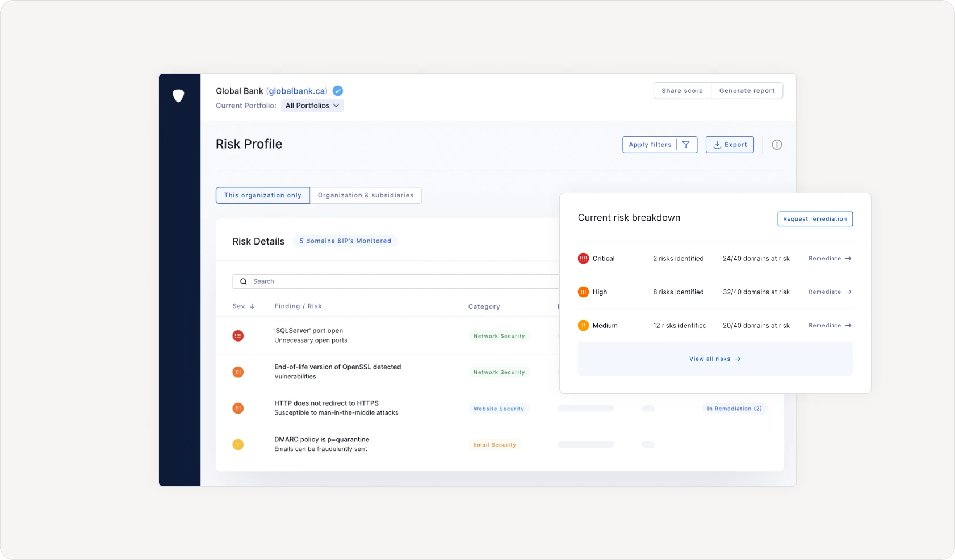Image resolution: width=955 pixels, height=560 pixels.
Task: Open DMARC policy is p=quarantine finding
Action: (x=322, y=440)
